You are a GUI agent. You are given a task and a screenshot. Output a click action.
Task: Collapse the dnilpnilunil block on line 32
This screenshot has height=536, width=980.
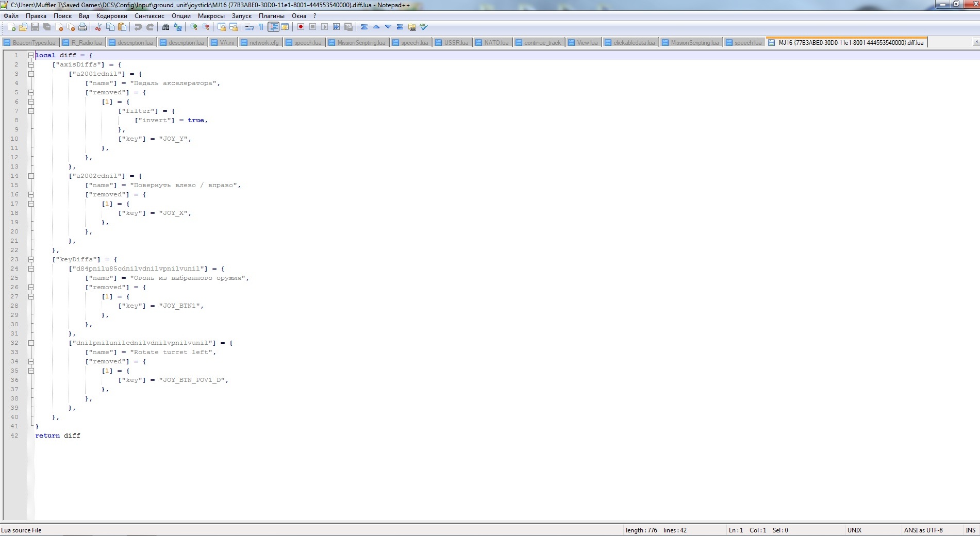point(31,343)
